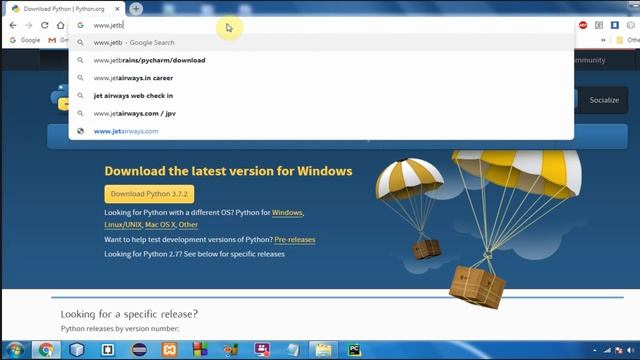Screen dimensions: 640x360
Task: Open the Mac OS X download link
Action: click(160, 224)
